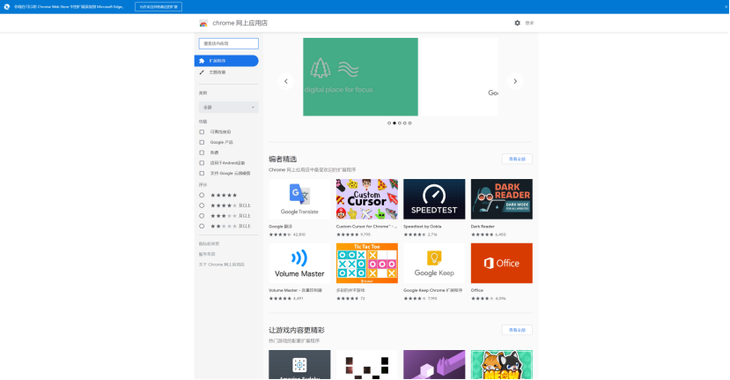Click 'Volume Master' title below its tile
Screen dimensions: 730x380
pyautogui.click(x=295, y=291)
